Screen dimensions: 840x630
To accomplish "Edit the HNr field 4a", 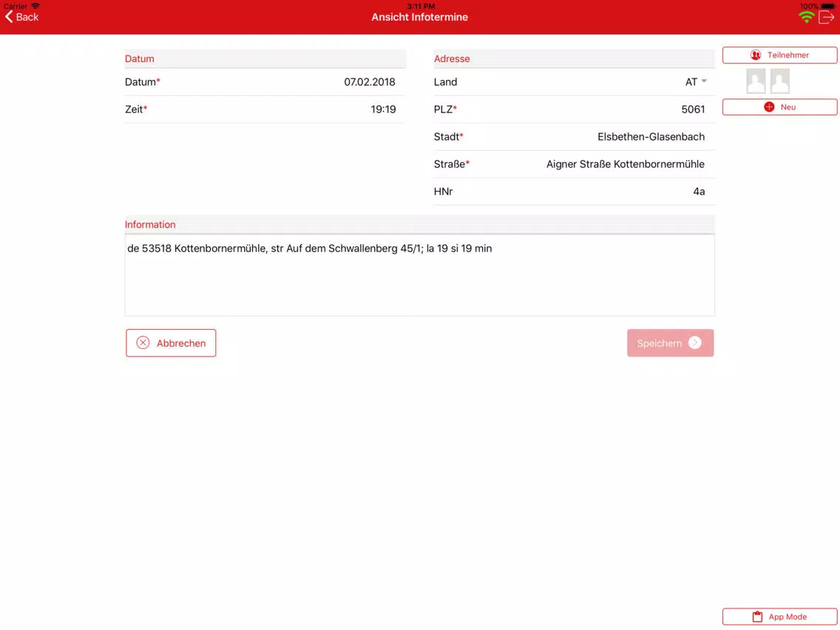I will [575, 192].
